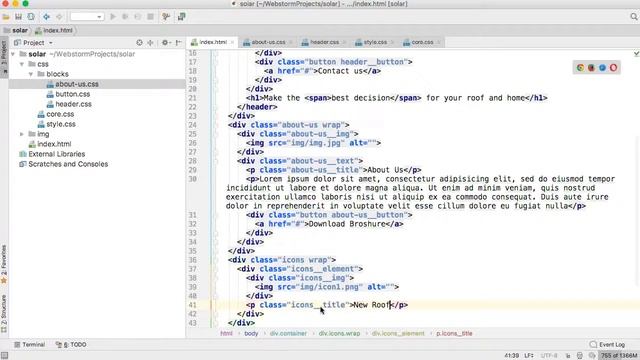640x360 pixels.
Task: Click the search magnifier icon
Action: [x=633, y=17]
